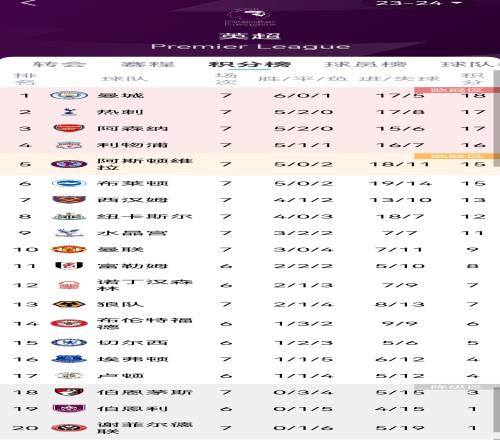The height and width of the screenshot is (440, 500).
Task: Open the Arsenal club crest icon
Action: tap(69, 128)
